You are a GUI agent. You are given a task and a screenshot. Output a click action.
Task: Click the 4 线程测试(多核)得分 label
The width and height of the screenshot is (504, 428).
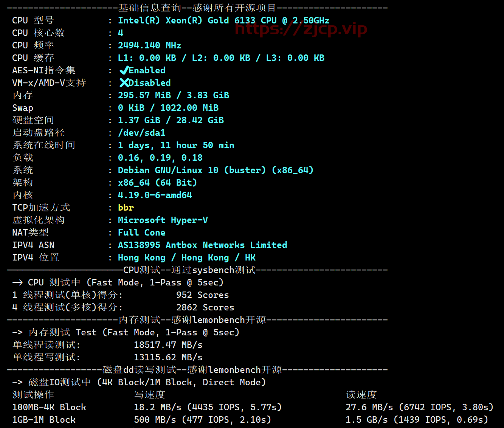(68, 307)
